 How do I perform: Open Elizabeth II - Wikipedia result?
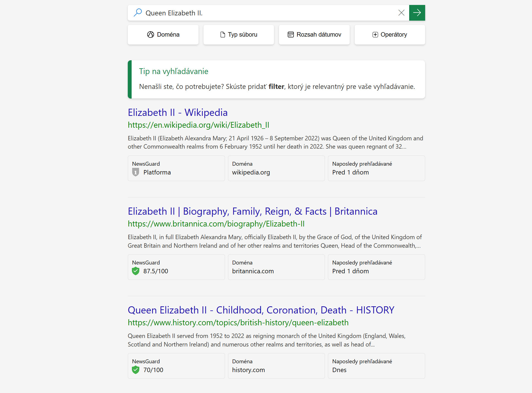click(x=178, y=113)
